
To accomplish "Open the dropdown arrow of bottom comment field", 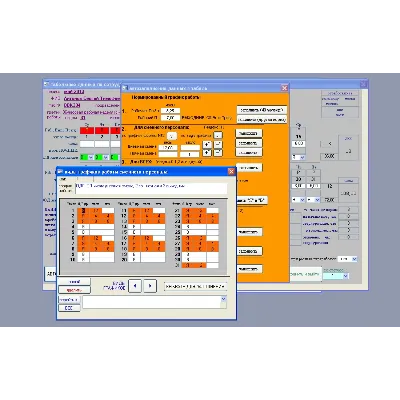I will 224,299.
